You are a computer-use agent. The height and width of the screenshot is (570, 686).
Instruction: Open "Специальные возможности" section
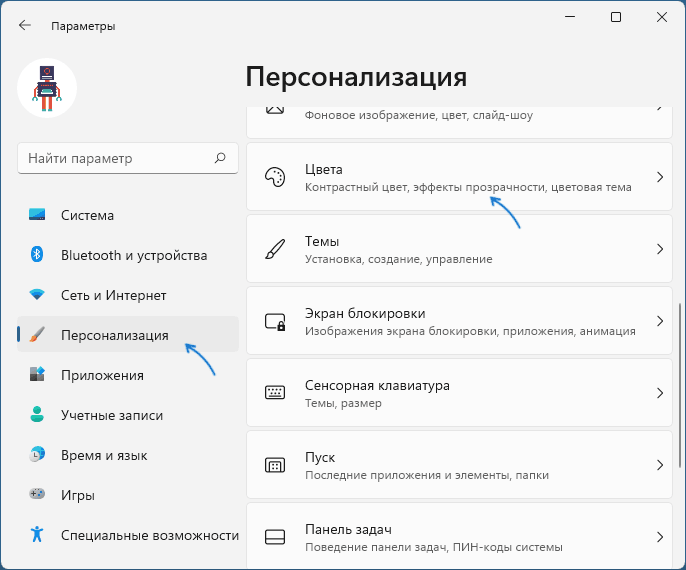point(128,535)
